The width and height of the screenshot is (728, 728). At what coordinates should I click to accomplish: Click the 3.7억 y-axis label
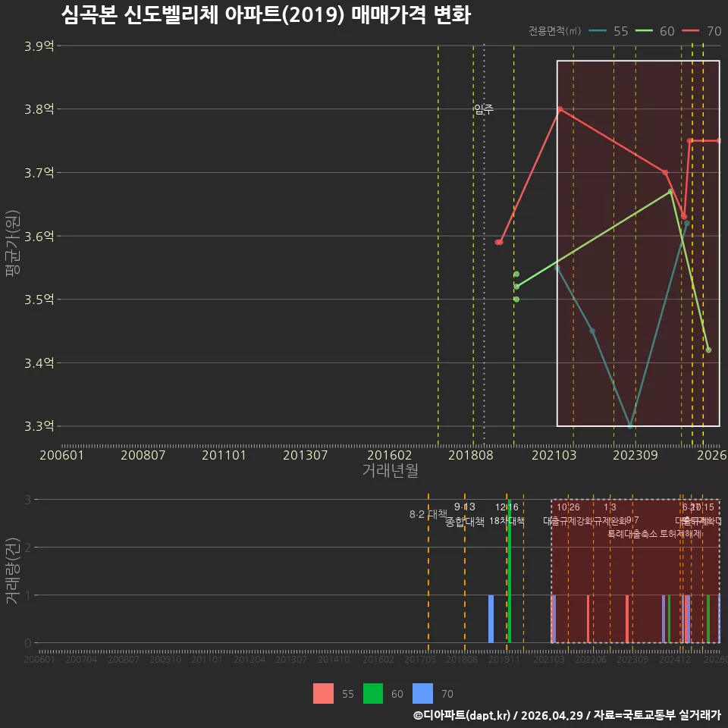(39, 173)
